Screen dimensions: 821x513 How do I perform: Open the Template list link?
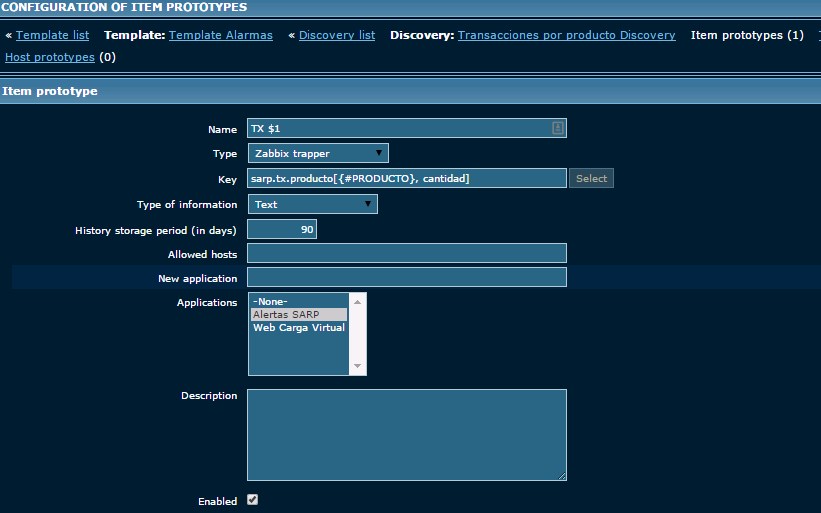click(52, 35)
